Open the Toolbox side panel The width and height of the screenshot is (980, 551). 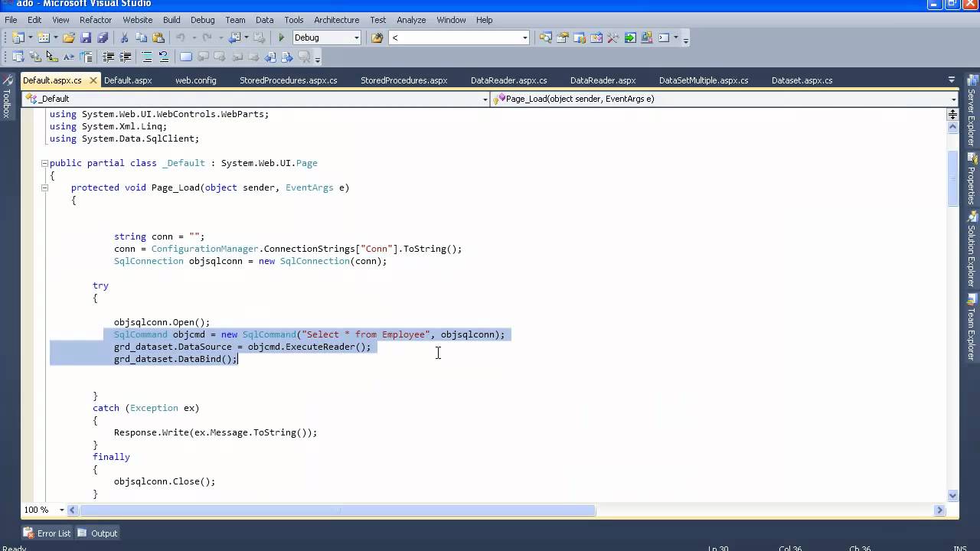pos(7,97)
